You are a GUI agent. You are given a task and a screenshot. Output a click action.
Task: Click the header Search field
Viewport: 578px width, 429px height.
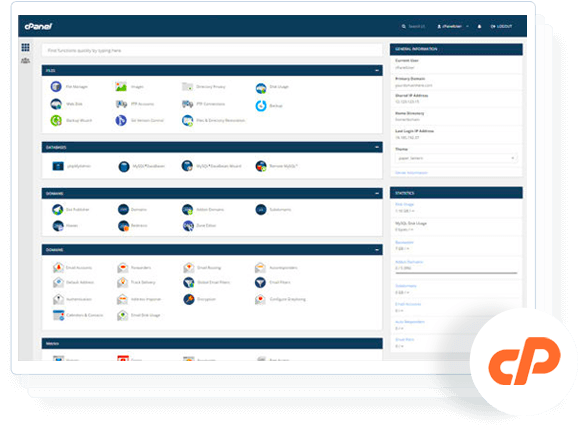tap(413, 27)
